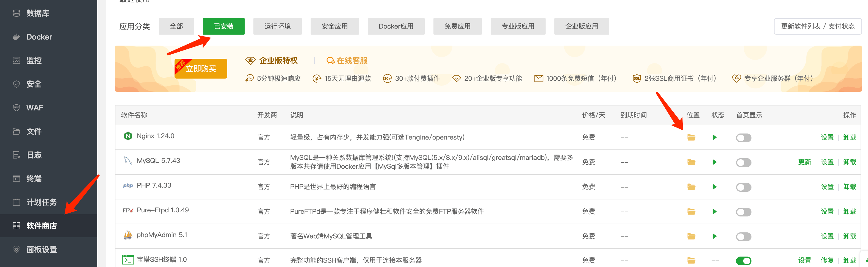Click phpMyAdmin running status play icon
This screenshot has height=267, width=868.
(714, 236)
